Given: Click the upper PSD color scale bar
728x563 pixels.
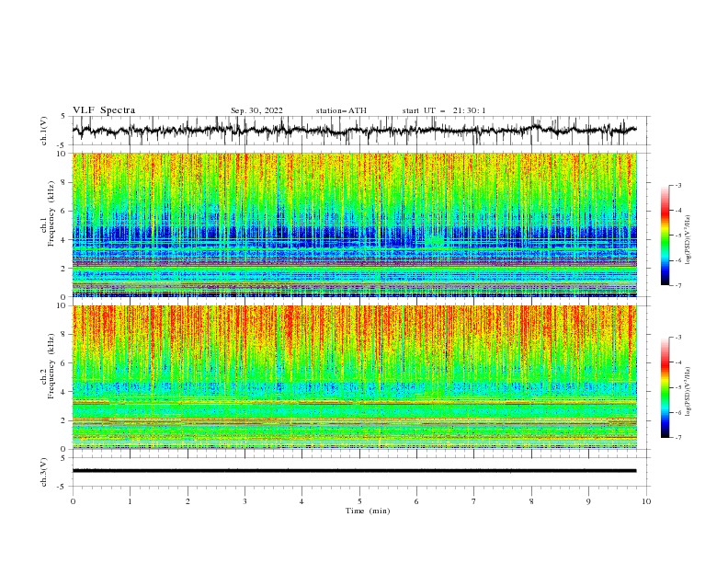Looking at the screenshot, I should 665,236.
